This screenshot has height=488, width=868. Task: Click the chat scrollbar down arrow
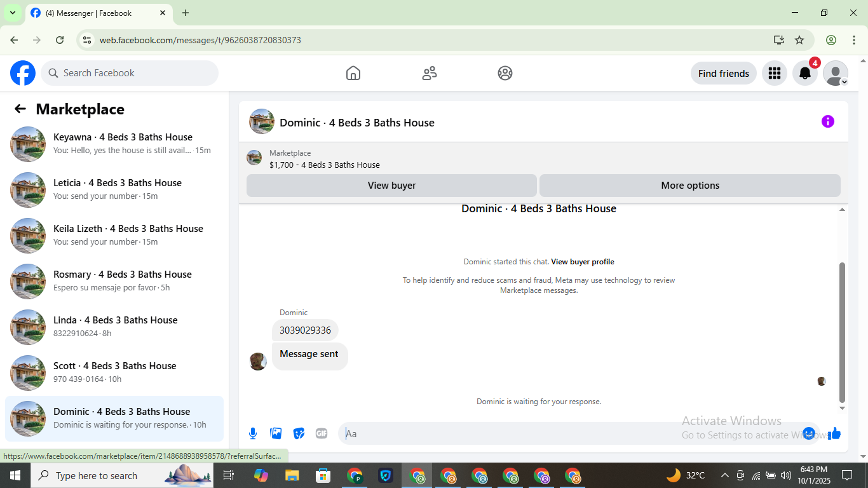843,408
